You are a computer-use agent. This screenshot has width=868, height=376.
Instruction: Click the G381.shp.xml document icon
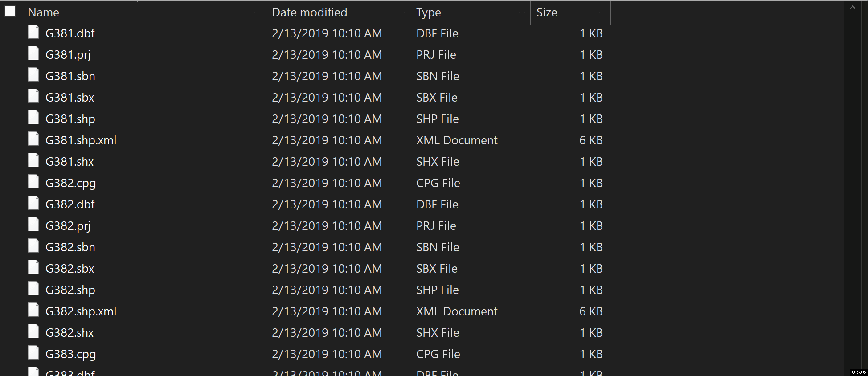click(x=33, y=139)
